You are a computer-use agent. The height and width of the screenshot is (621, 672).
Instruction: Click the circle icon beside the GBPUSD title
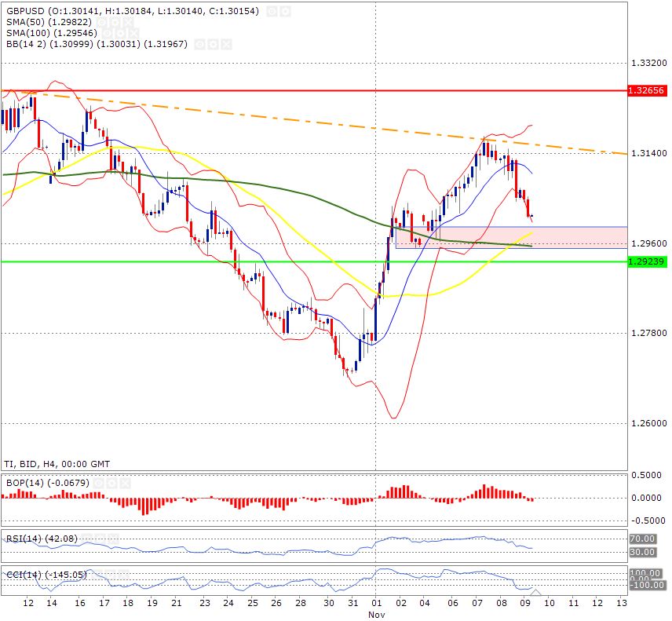pos(272,11)
